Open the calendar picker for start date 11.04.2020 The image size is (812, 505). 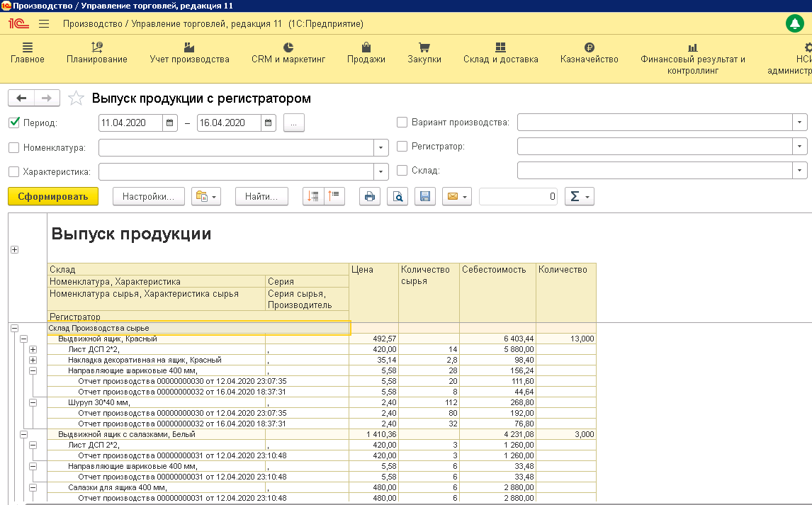170,123
